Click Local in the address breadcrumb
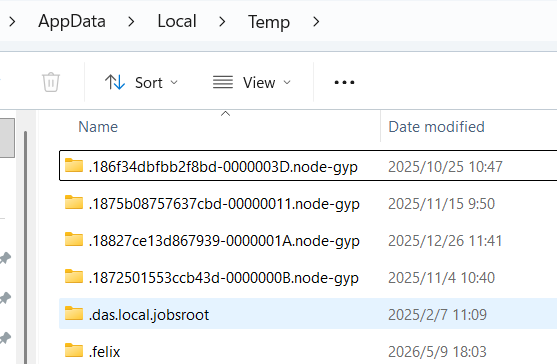Screen dimensions: 557x364 (177, 21)
